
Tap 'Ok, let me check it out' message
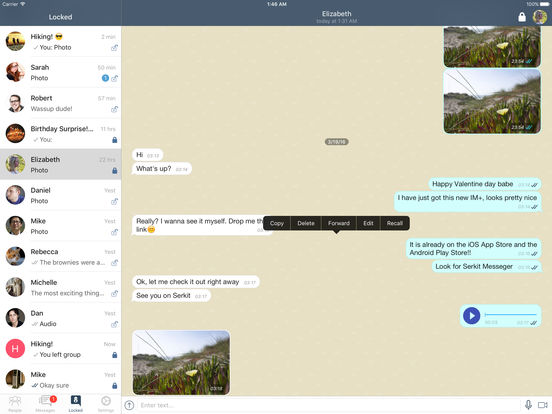point(196,282)
